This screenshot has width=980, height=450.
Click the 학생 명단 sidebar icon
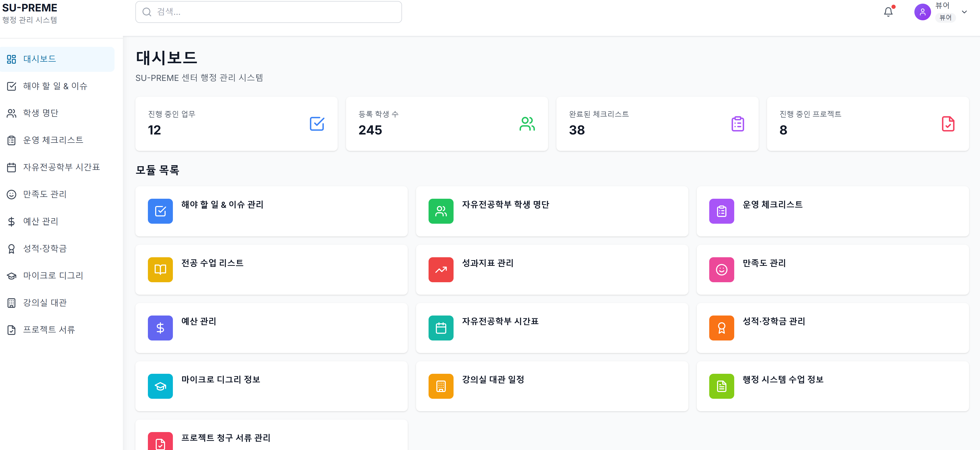click(x=11, y=112)
